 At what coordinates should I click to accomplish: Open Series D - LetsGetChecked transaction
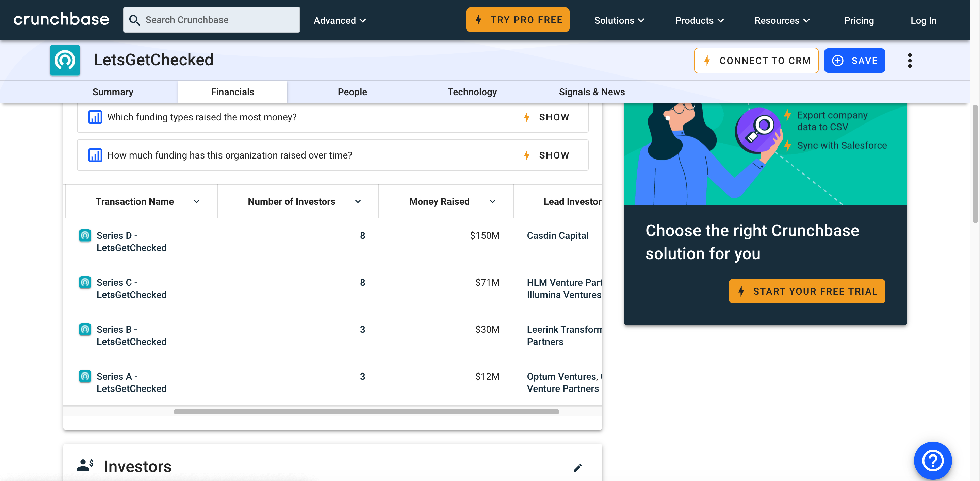click(x=131, y=242)
